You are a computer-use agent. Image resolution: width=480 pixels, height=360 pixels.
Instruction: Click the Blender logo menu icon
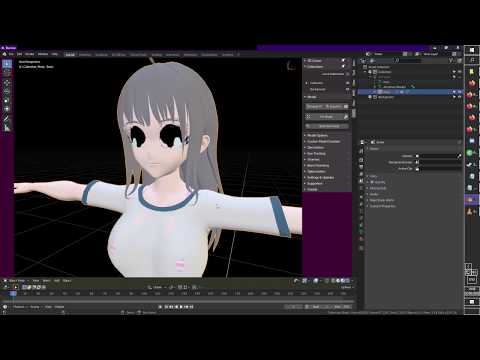tap(4, 54)
